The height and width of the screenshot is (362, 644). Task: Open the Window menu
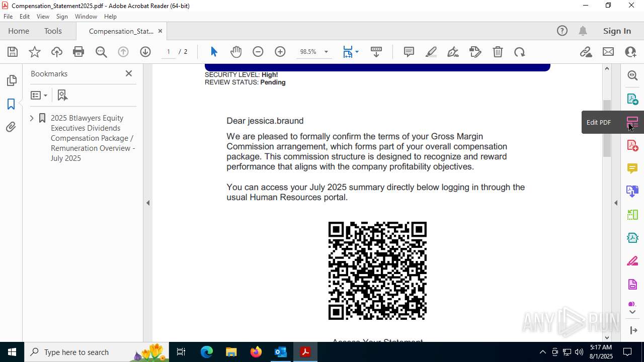86,17
